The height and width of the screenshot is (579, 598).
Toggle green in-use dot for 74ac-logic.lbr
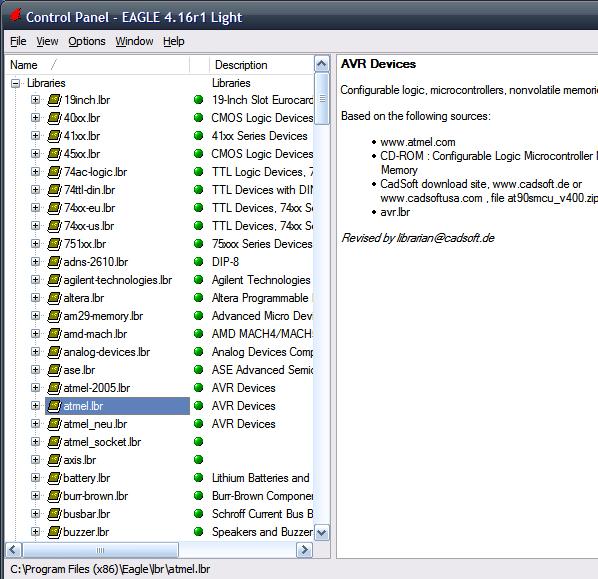[198, 172]
